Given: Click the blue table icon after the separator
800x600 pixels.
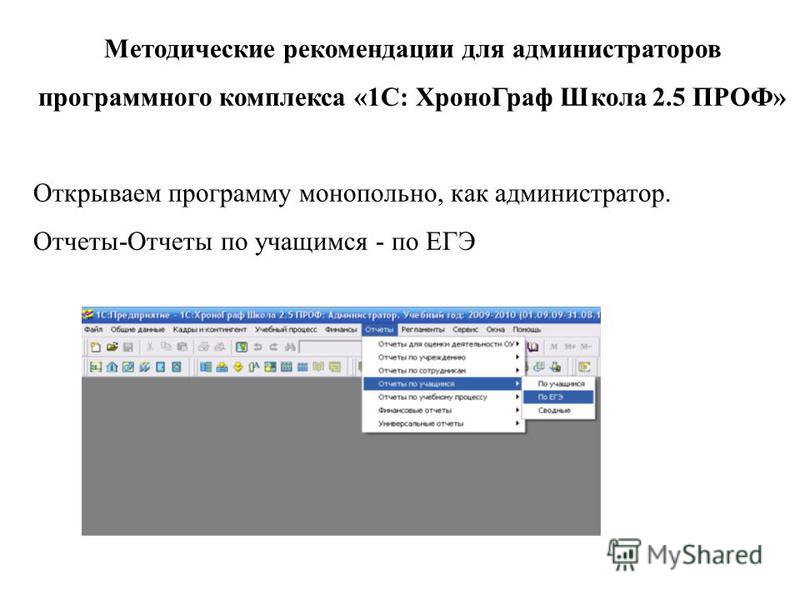Looking at the screenshot, I should click(206, 366).
